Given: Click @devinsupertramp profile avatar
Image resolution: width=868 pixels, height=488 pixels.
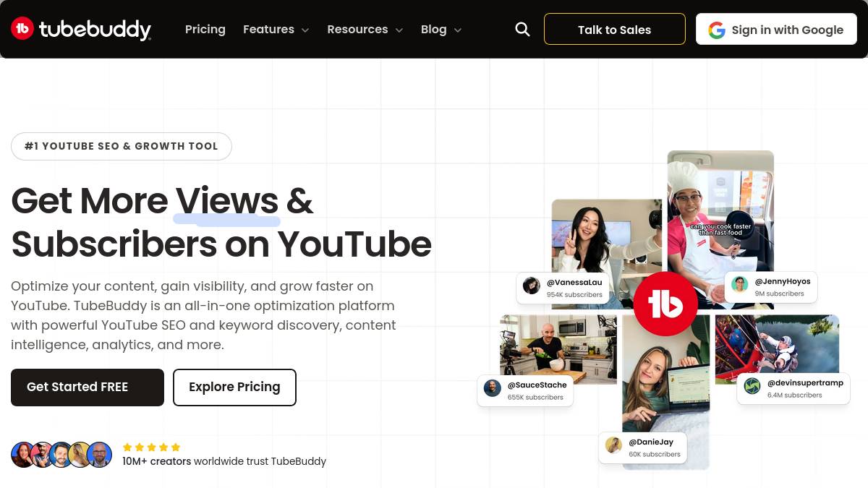Looking at the screenshot, I should pyautogui.click(x=752, y=386).
